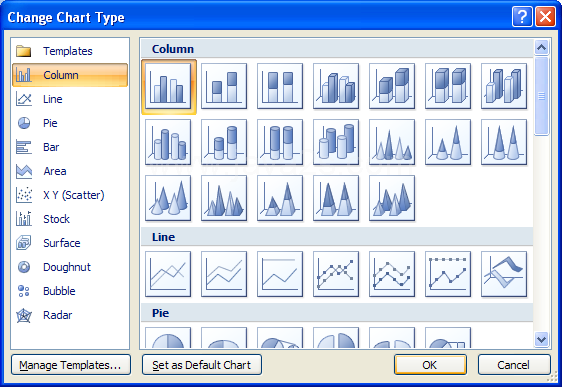Screen dimensions: 562x387
Task: Confirm with the OK button
Action: click(430, 365)
